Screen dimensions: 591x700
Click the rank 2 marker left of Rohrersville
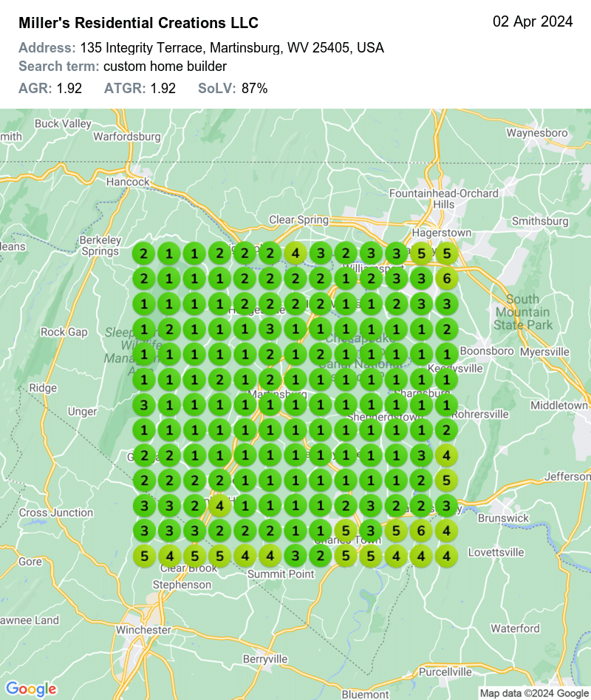click(445, 430)
